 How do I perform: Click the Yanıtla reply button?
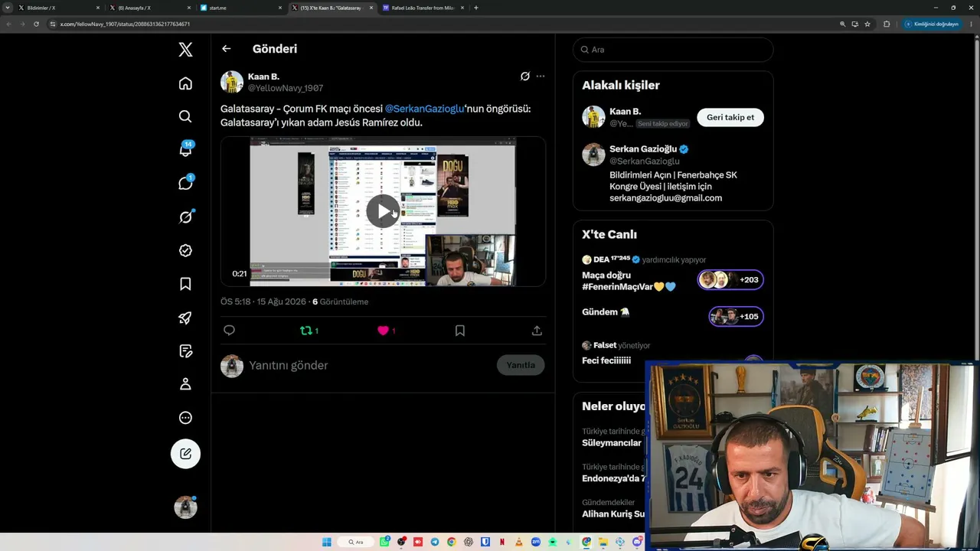click(x=521, y=365)
